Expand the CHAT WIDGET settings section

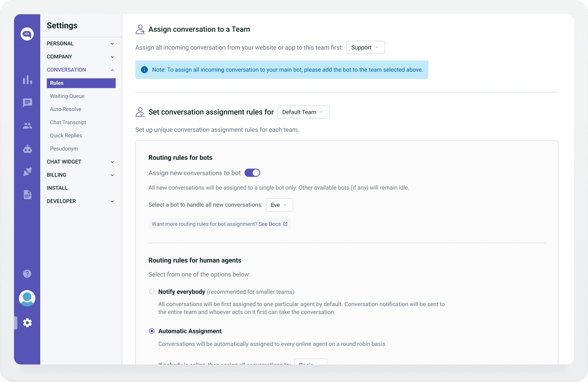click(x=81, y=162)
